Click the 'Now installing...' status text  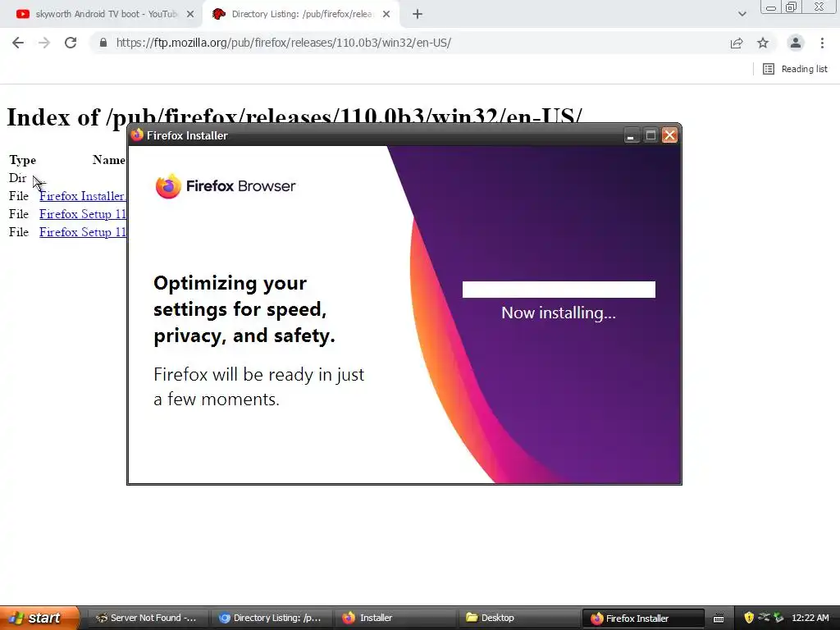pyautogui.click(x=559, y=313)
